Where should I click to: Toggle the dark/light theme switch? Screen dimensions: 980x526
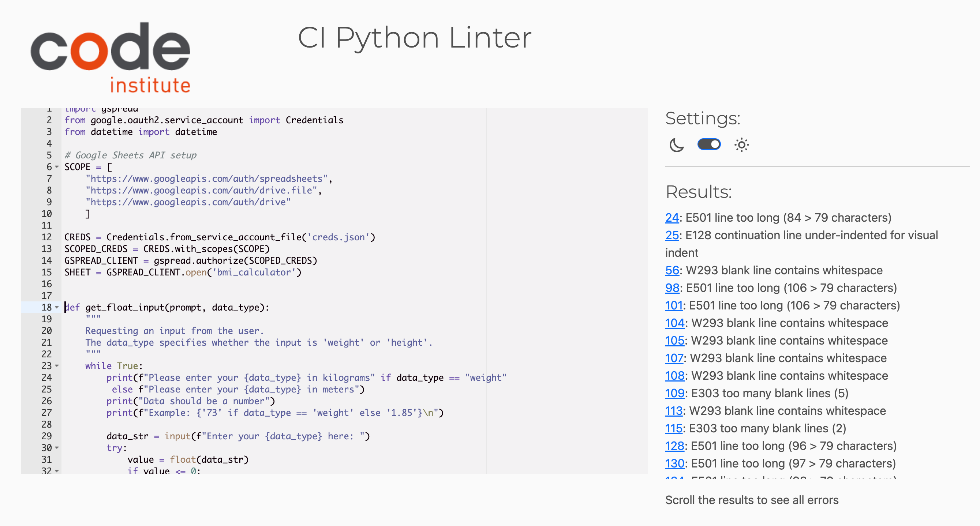(708, 144)
